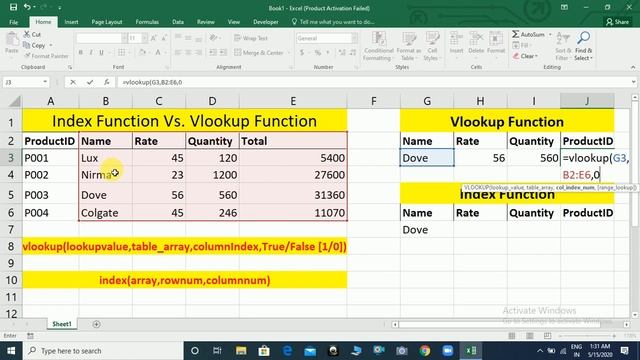Switch to the Review tab
The height and width of the screenshot is (360, 640).
coord(205,22)
